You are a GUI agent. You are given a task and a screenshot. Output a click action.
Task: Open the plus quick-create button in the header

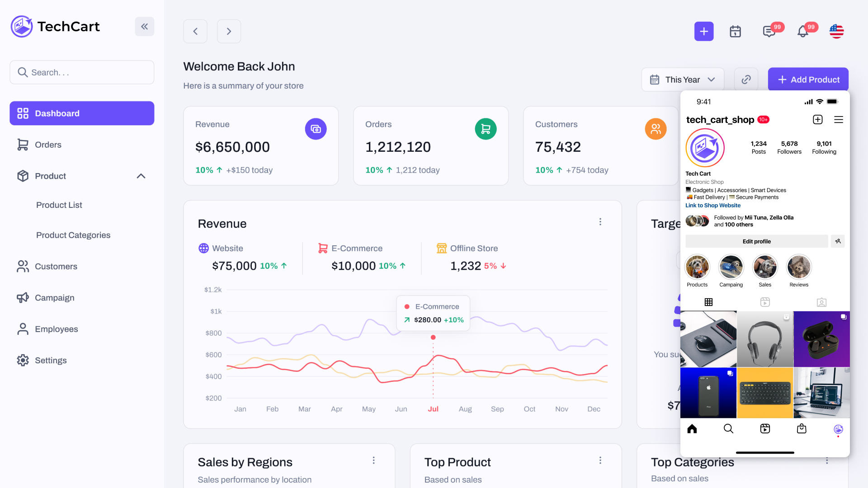704,31
